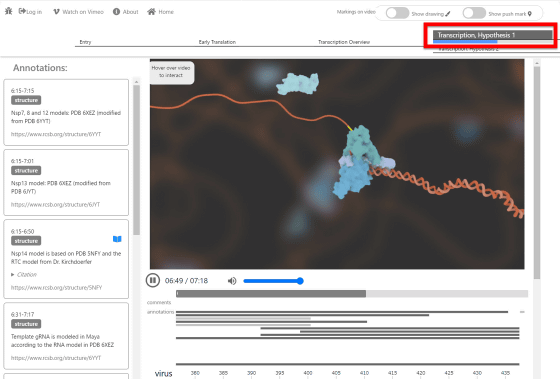Expand the Citation disclosure triangle
Screen dimensions: 560x379
point(12,274)
